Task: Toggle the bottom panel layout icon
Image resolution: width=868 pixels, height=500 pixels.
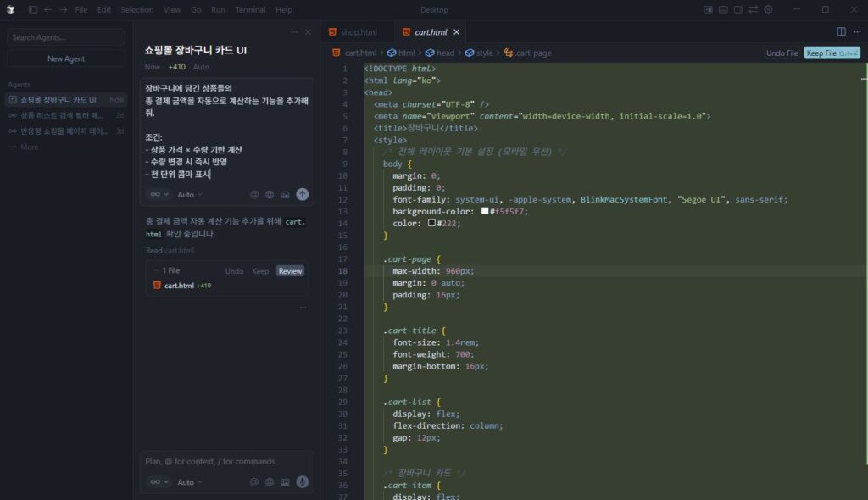Action: 723,9
